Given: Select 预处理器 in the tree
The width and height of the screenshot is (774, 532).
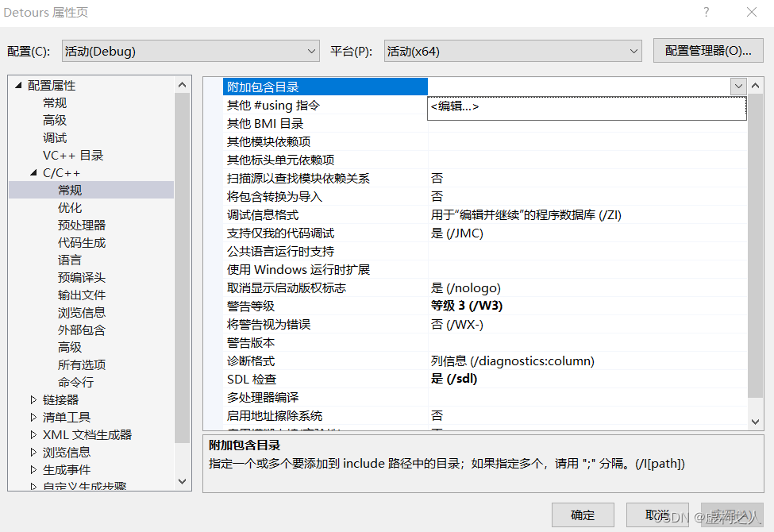Looking at the screenshot, I should click(x=82, y=225).
